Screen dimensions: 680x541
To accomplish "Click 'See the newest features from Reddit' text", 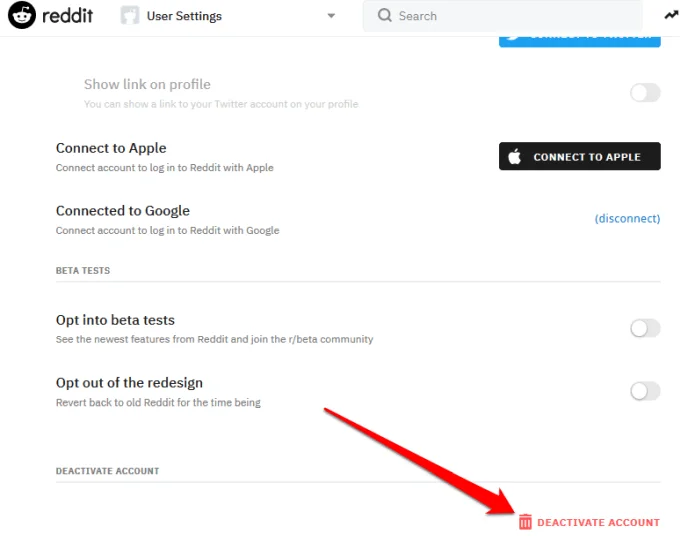I will (x=214, y=339).
